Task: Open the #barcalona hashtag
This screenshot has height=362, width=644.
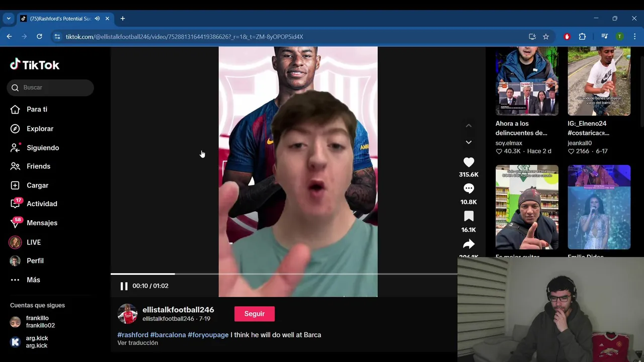Action: click(168, 335)
